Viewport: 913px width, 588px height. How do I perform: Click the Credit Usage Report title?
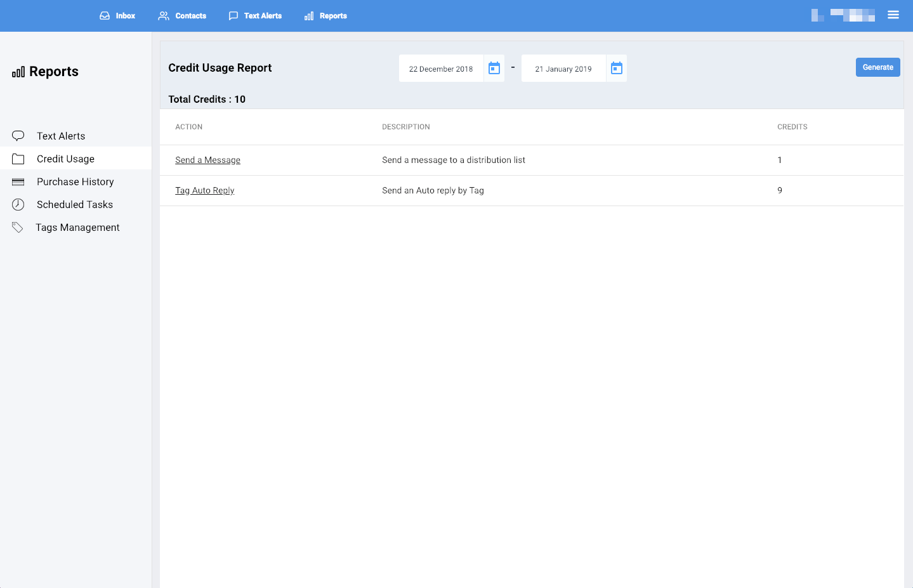click(x=220, y=68)
